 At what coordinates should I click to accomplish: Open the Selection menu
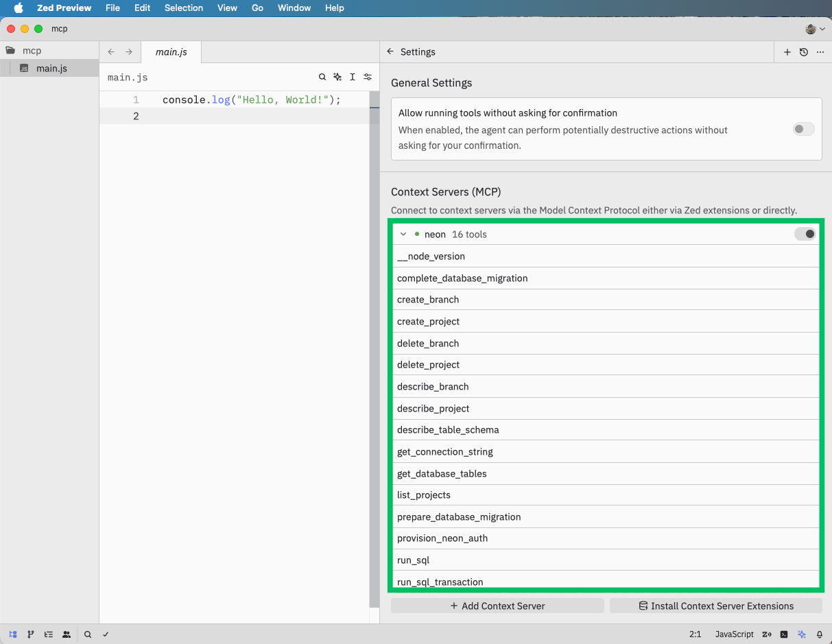(183, 8)
